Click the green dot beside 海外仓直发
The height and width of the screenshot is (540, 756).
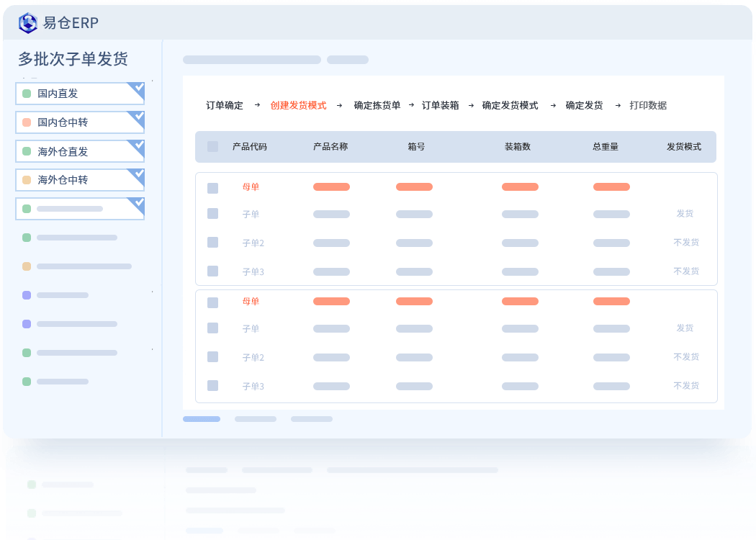(27, 151)
